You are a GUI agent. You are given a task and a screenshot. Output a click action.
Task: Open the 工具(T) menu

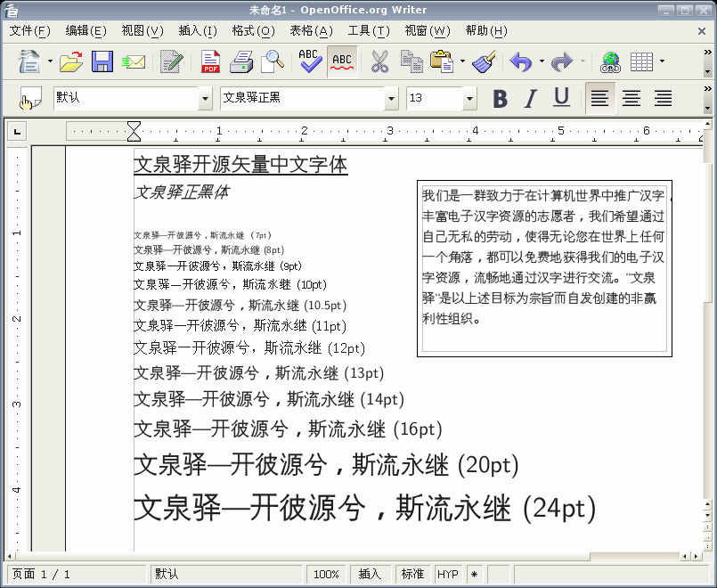[369, 31]
